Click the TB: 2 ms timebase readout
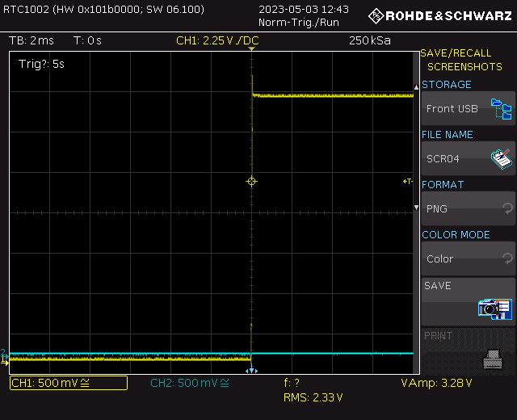Image resolution: width=517 pixels, height=420 pixels. [x=32, y=40]
